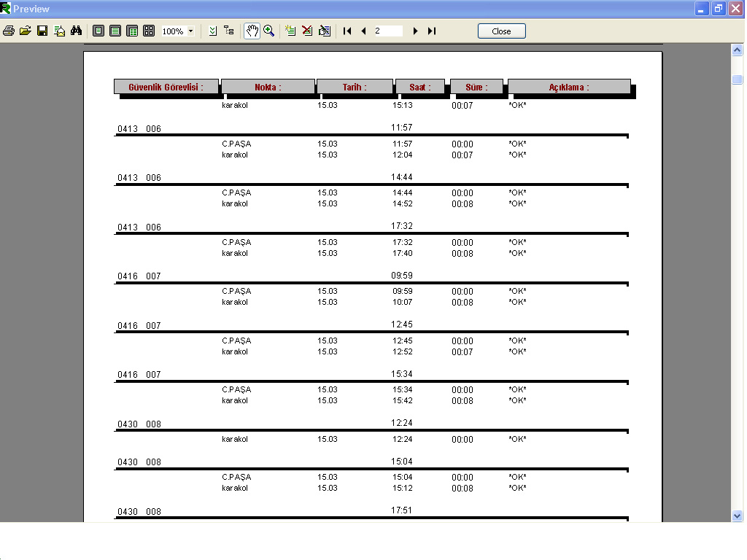747x560 pixels.
Task: Click the delete page icon with red X
Action: 307,31
